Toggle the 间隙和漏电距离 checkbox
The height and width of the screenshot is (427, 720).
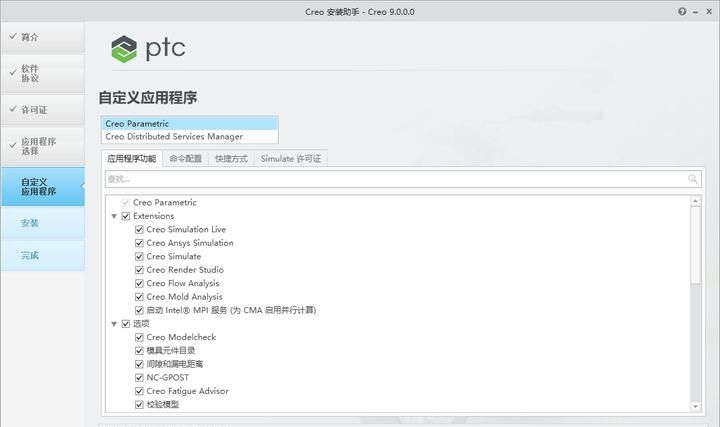click(x=139, y=364)
